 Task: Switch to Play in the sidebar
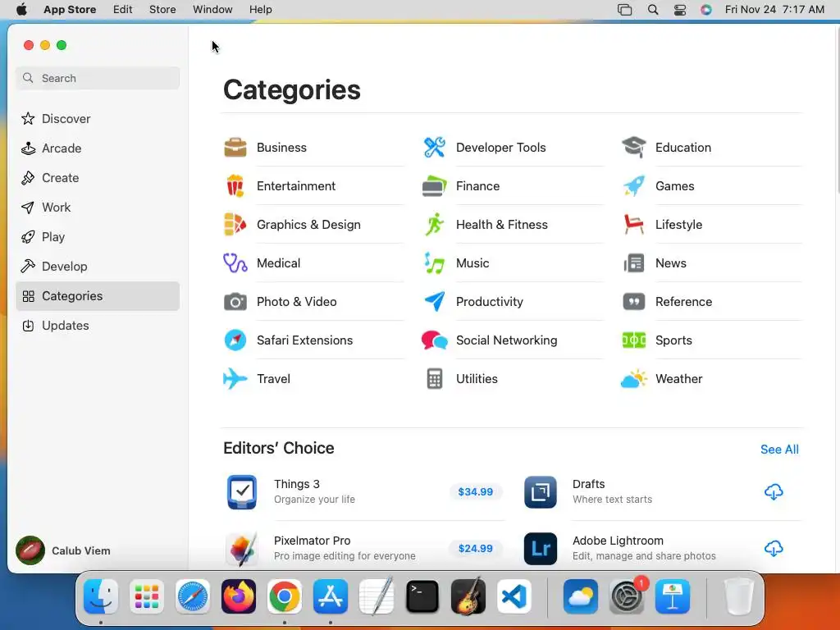98,237
